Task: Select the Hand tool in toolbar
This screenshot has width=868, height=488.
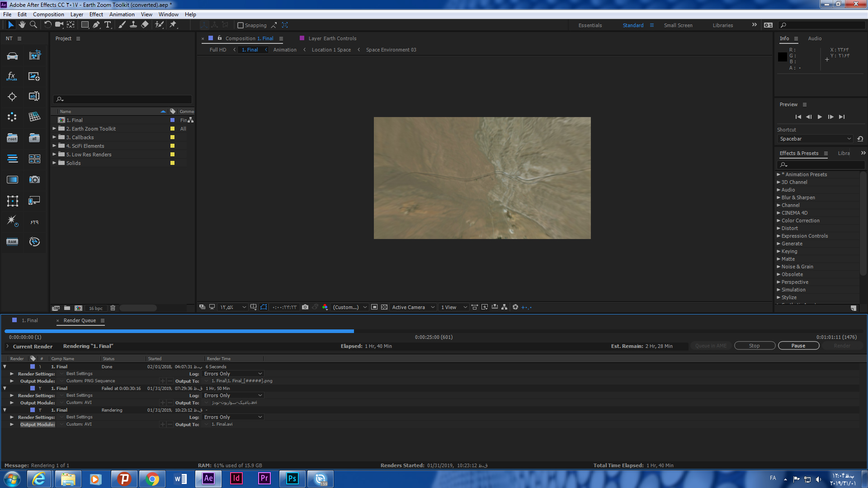Action: tap(22, 25)
